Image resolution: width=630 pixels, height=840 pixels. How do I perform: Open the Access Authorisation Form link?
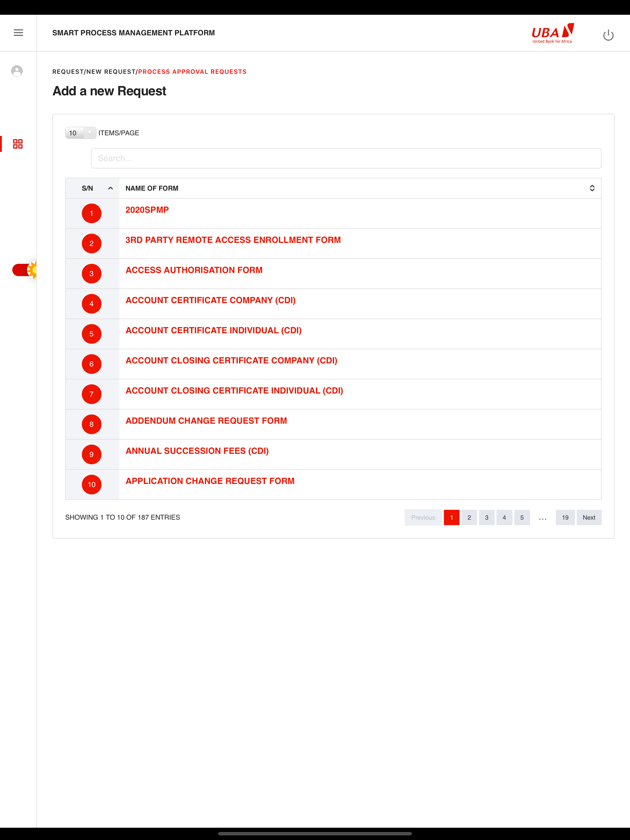194,270
